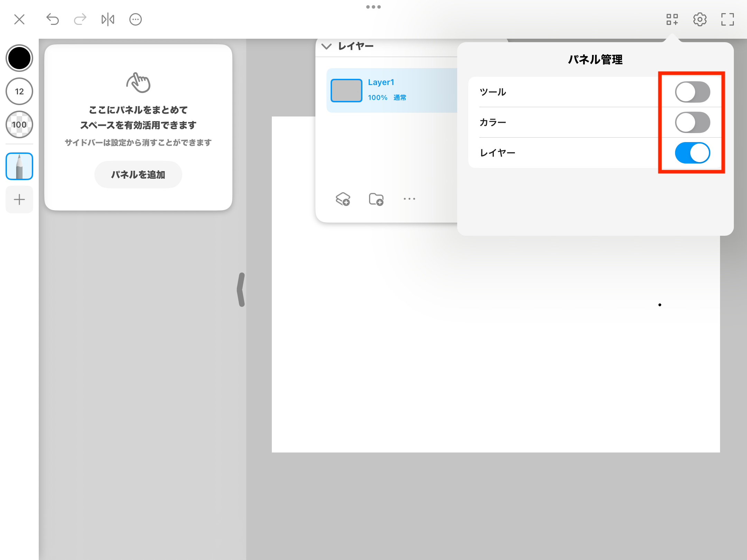Collapse the sidebar with the arrow handle
747x560 pixels.
(x=241, y=290)
